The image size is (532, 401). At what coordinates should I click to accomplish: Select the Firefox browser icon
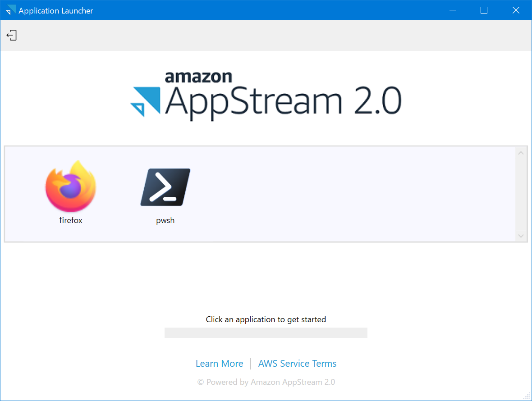pos(70,187)
